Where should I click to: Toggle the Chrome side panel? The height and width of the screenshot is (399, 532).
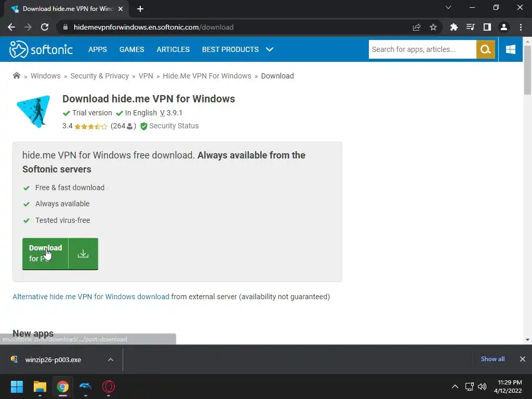tap(487, 27)
